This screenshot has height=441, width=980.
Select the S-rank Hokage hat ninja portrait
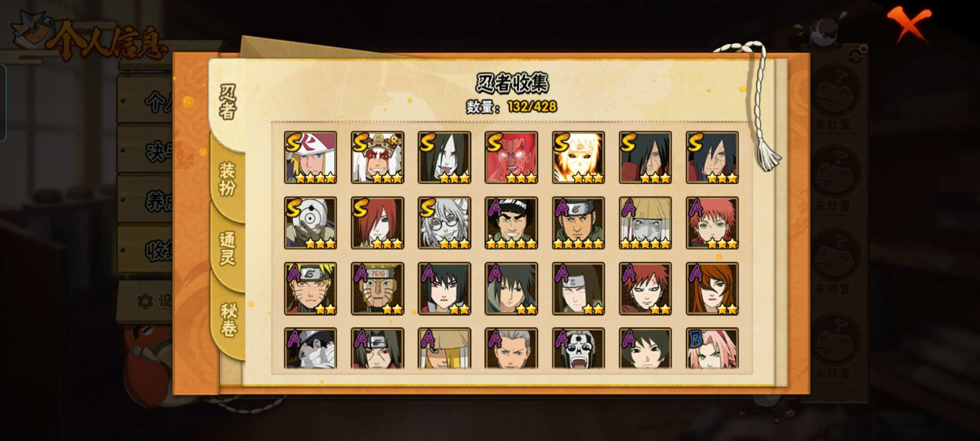click(310, 157)
